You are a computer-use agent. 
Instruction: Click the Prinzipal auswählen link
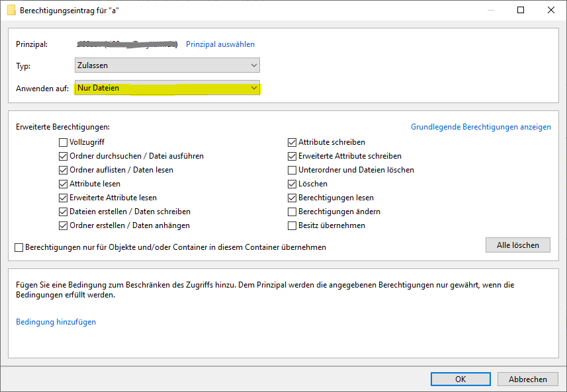pos(220,44)
